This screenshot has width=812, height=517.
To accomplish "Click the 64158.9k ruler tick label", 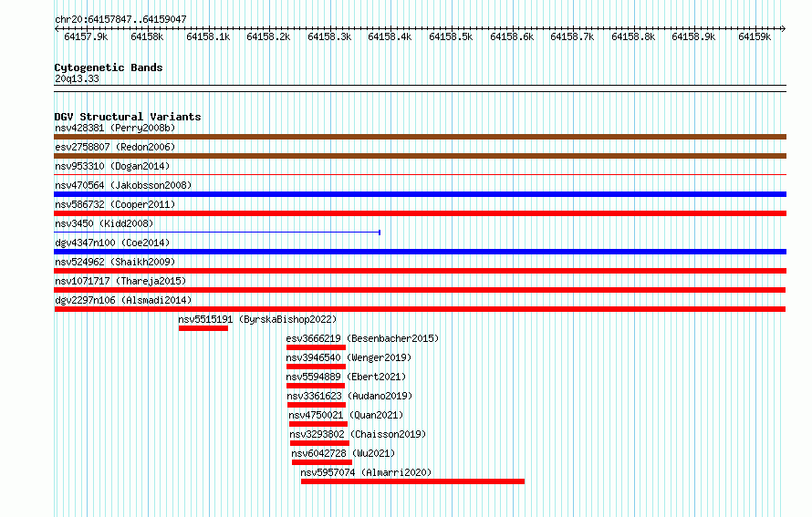I will [x=693, y=36].
